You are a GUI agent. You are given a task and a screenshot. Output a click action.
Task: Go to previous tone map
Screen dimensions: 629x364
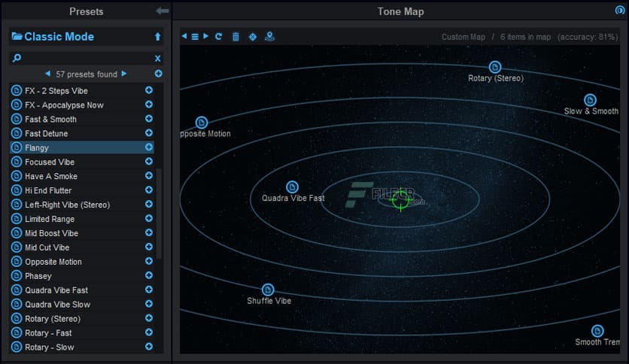pos(184,36)
